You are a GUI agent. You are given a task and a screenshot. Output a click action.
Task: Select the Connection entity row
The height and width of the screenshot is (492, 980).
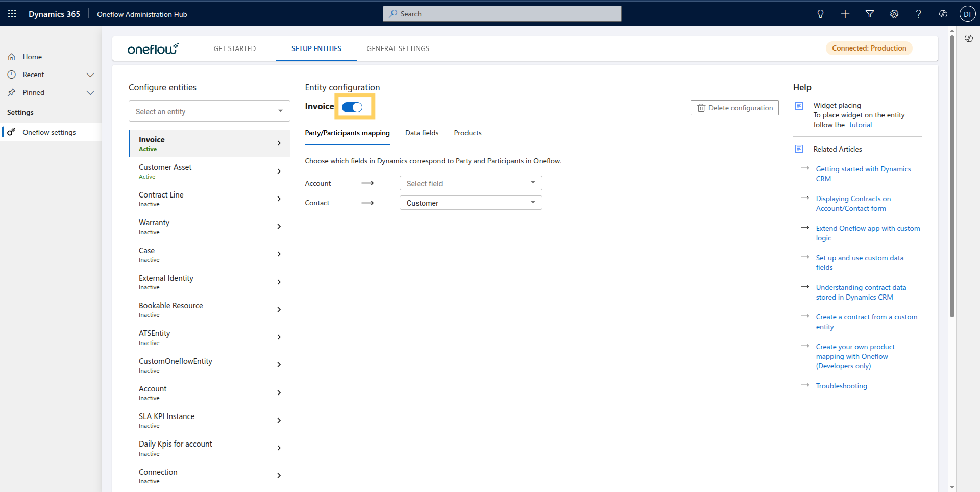209,476
